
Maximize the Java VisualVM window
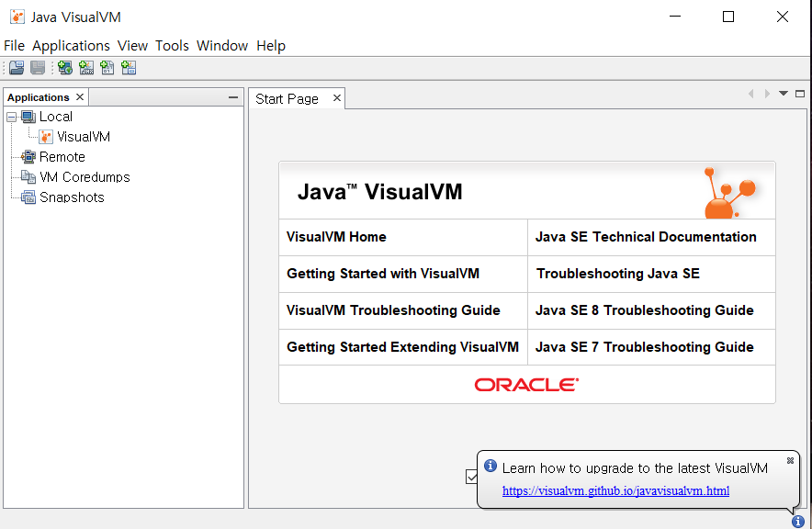(728, 17)
